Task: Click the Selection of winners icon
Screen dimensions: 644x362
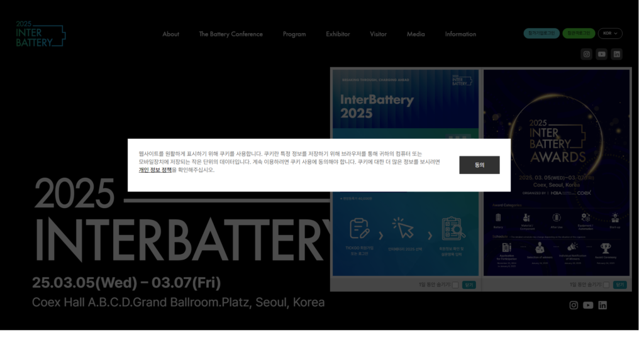Action: click(x=540, y=248)
